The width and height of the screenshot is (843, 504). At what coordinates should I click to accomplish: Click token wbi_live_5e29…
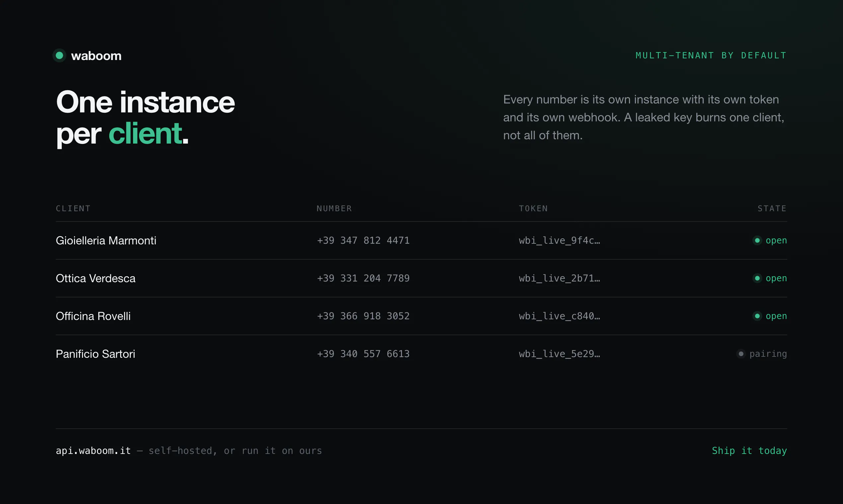coord(560,354)
